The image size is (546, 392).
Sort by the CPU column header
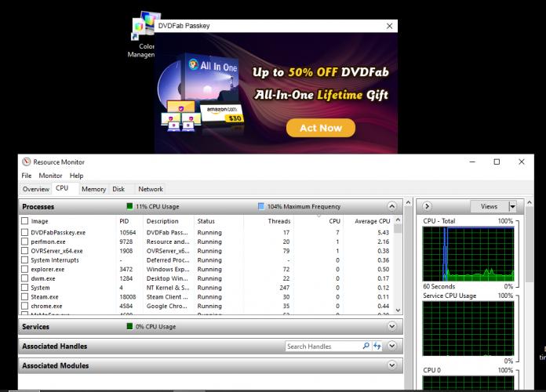pos(334,221)
